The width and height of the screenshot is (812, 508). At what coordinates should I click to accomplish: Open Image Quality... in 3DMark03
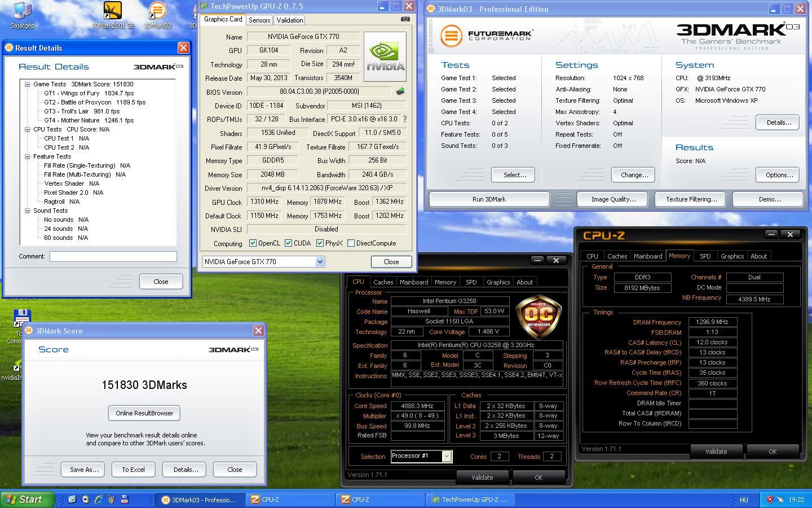tap(613, 199)
